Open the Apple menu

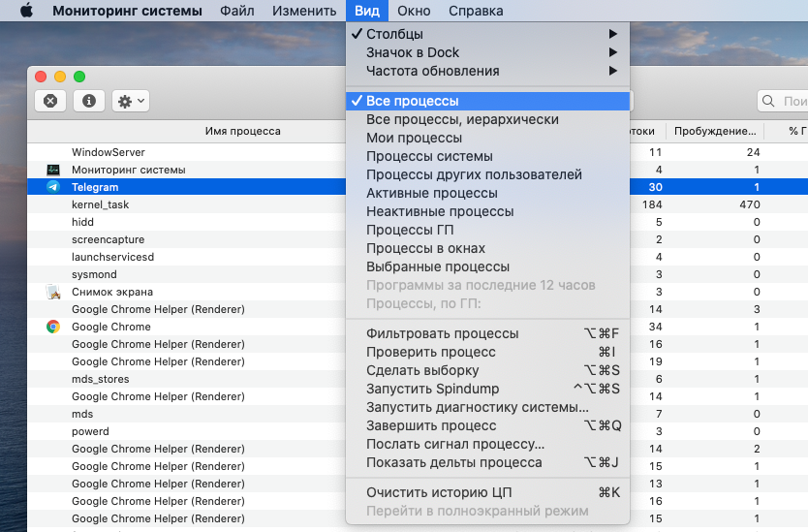(26, 11)
